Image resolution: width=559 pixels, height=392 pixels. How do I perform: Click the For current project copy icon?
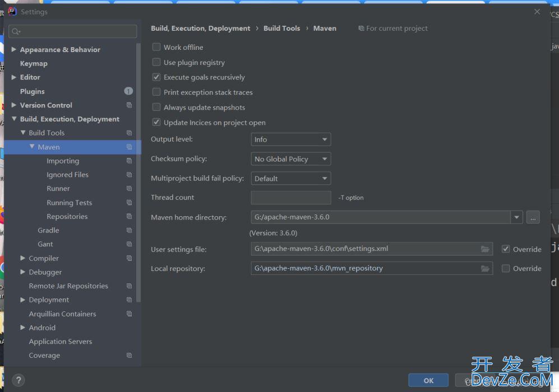pyautogui.click(x=361, y=28)
